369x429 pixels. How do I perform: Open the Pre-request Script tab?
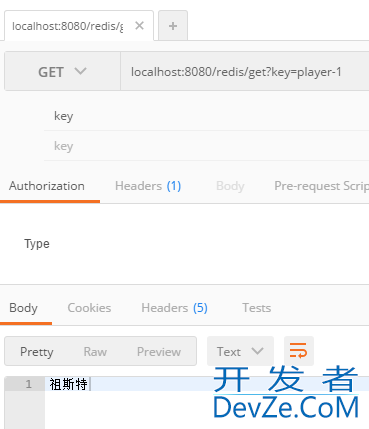[321, 186]
